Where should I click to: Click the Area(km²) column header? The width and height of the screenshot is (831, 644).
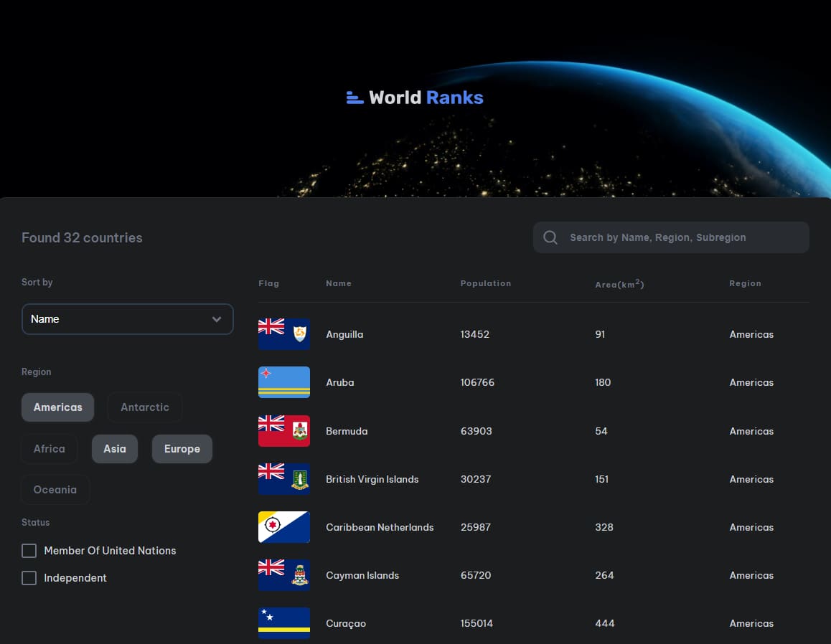coord(619,283)
